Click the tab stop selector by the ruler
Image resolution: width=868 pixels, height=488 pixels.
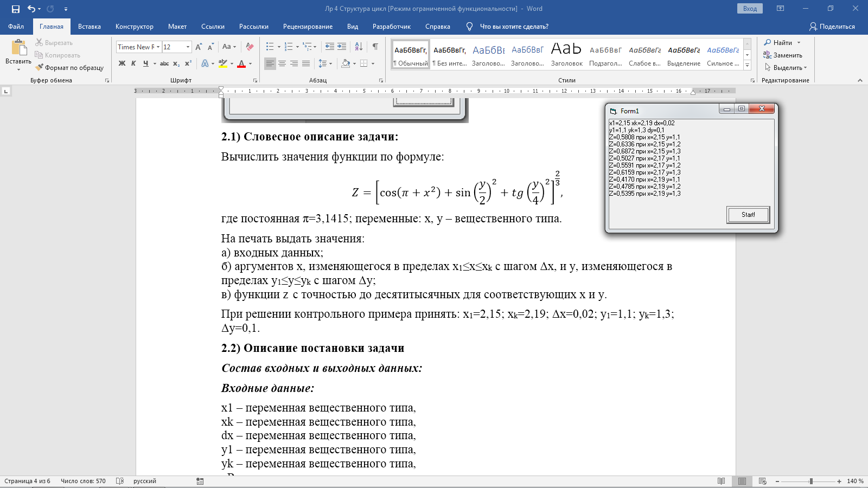6,91
